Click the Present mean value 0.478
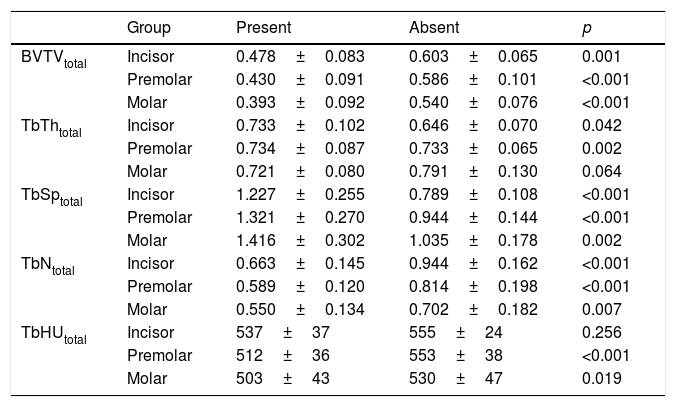This screenshot has height=407, width=676. tap(256, 57)
